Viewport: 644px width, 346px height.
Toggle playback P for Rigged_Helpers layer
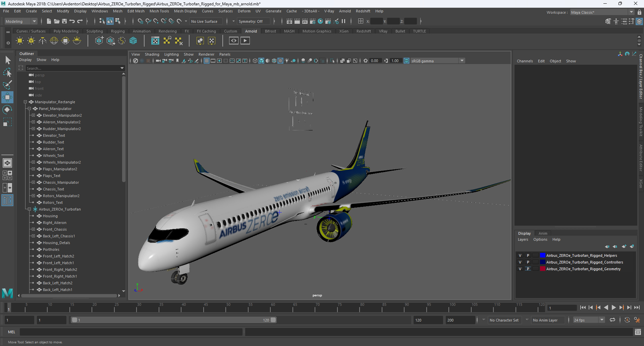(x=528, y=255)
